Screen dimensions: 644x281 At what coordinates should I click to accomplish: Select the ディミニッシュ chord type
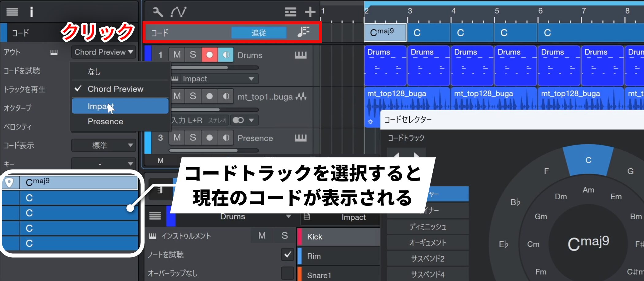point(428,227)
